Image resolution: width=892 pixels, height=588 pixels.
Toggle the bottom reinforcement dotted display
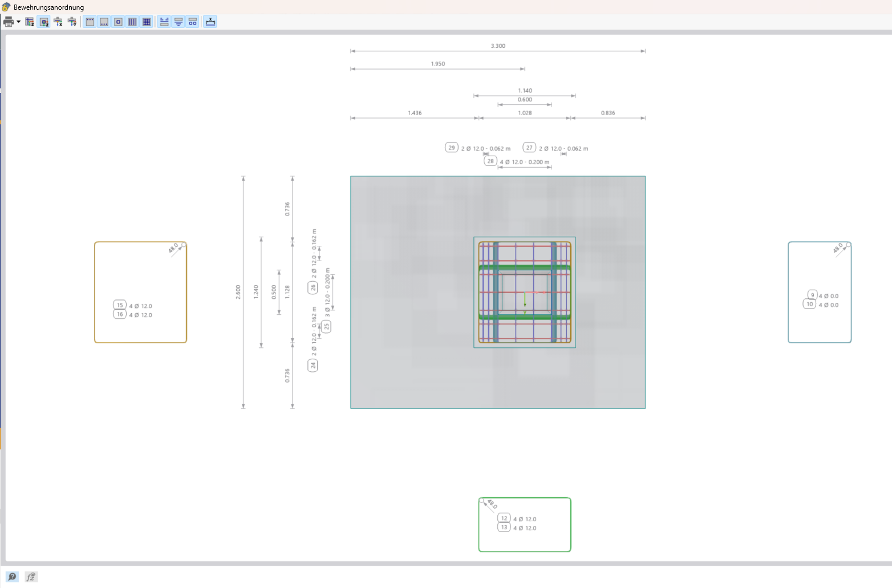click(104, 22)
